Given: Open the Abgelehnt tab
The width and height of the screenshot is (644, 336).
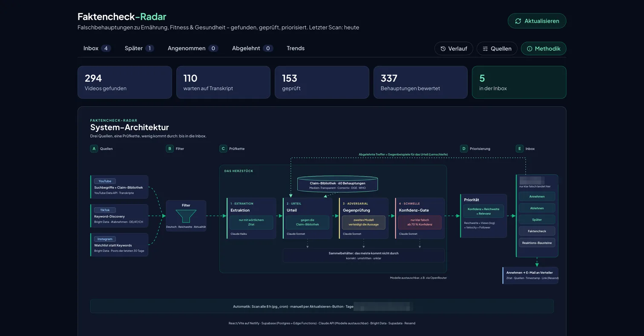Looking at the screenshot, I should pyautogui.click(x=252, y=48).
